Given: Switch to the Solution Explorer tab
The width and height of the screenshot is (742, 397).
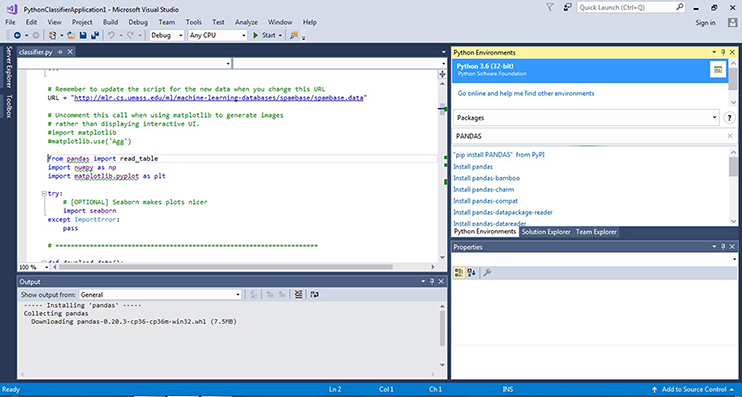Looking at the screenshot, I should click(x=546, y=232).
